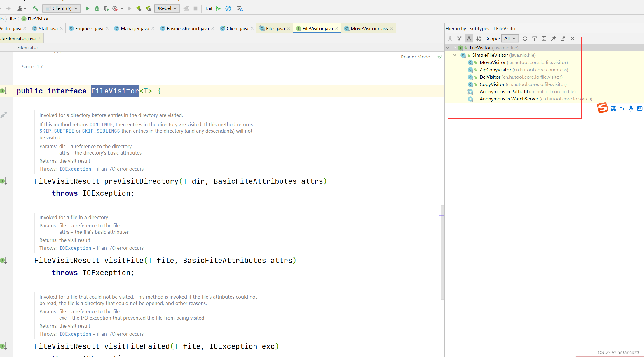The width and height of the screenshot is (644, 357).
Task: Select DelVisitor in hierarchy tree
Action: coord(515,77)
